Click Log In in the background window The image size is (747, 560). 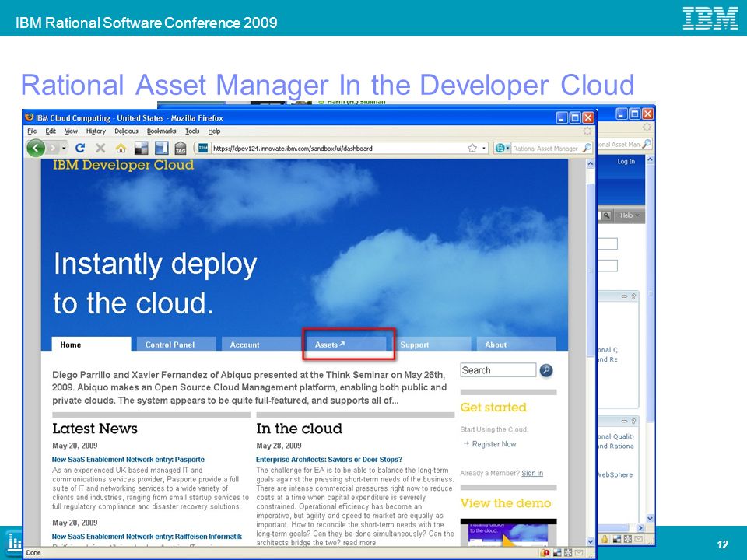626,162
